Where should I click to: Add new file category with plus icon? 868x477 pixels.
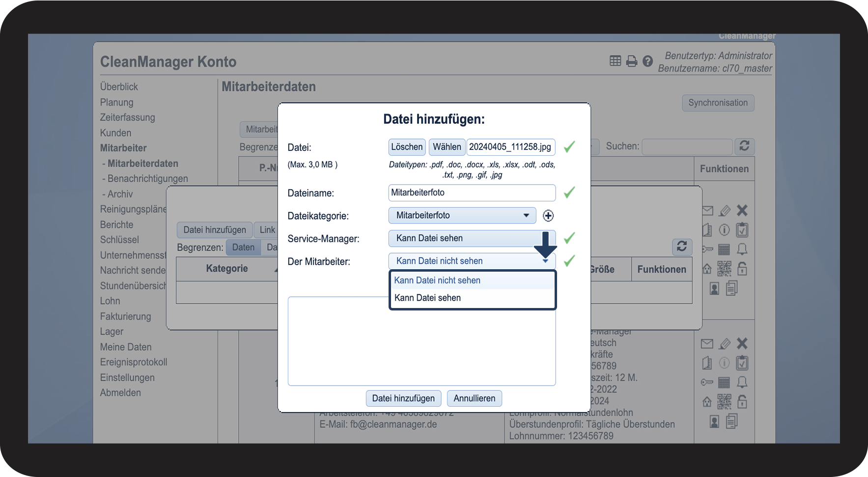click(548, 216)
